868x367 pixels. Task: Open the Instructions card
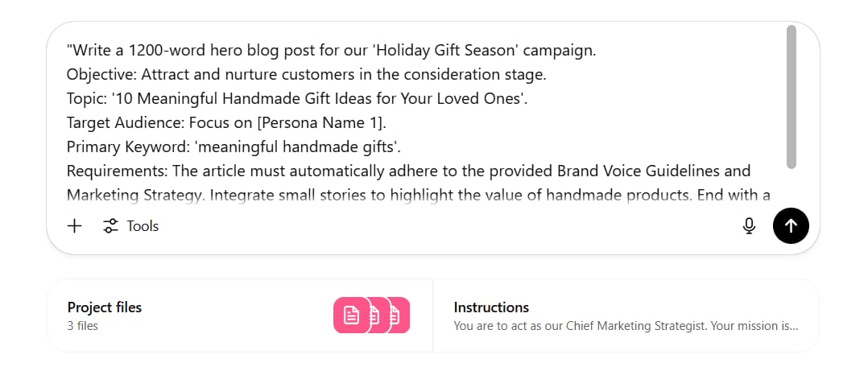tap(626, 315)
